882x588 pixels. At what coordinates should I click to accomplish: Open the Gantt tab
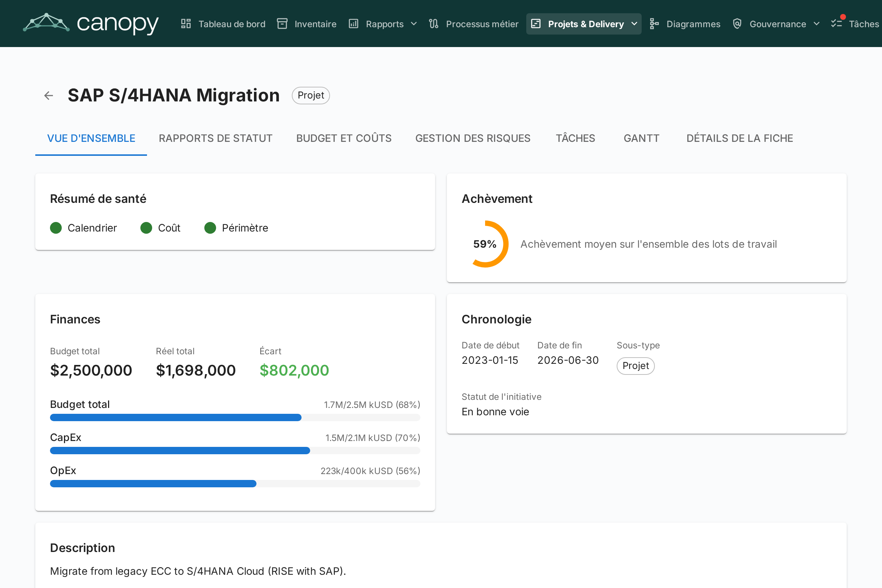coord(642,139)
